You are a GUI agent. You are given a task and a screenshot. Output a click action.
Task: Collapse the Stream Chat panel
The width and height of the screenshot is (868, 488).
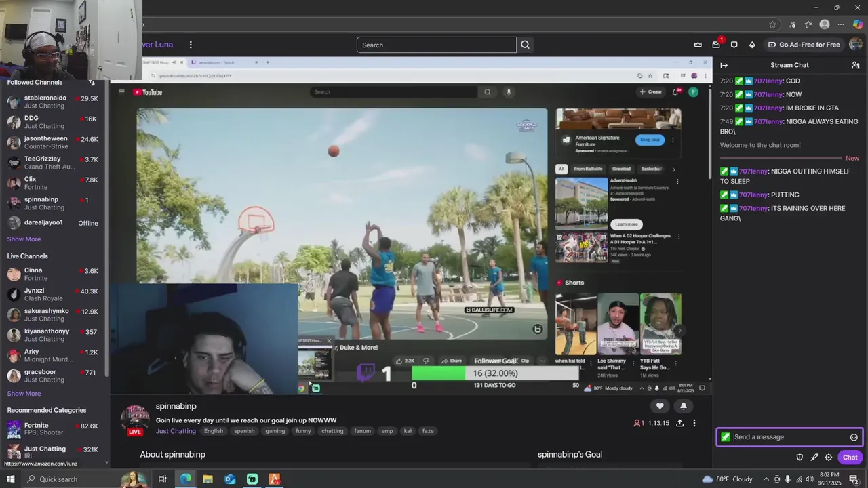coord(724,65)
